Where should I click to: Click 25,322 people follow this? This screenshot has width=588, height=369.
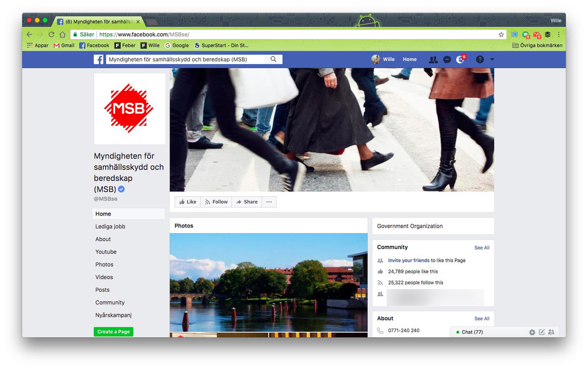tap(416, 283)
